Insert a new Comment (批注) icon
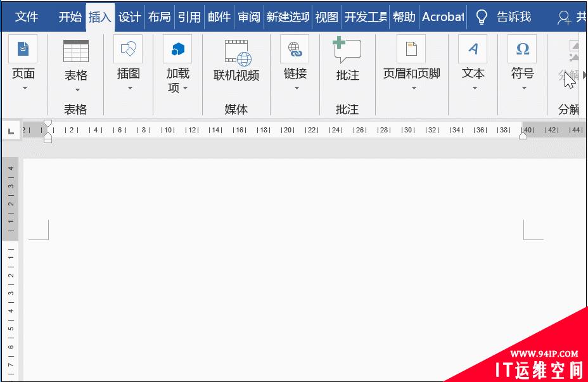The width and height of the screenshot is (588, 382). tap(347, 50)
